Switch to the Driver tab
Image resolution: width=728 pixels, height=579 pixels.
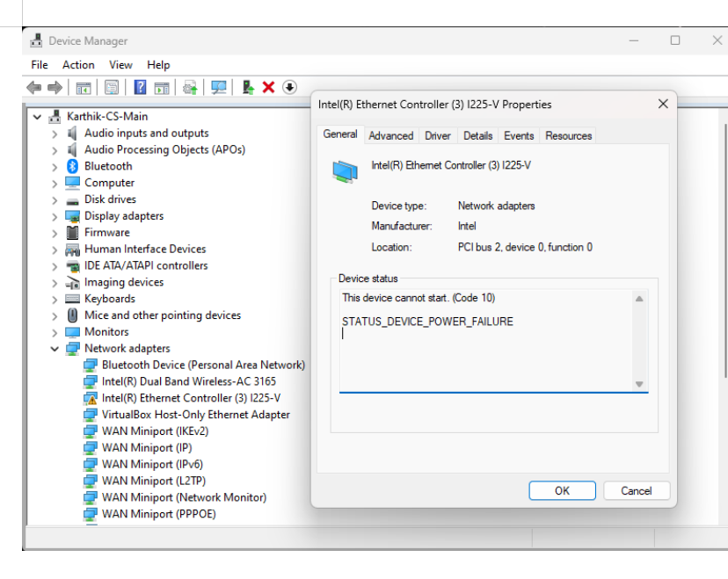(437, 135)
